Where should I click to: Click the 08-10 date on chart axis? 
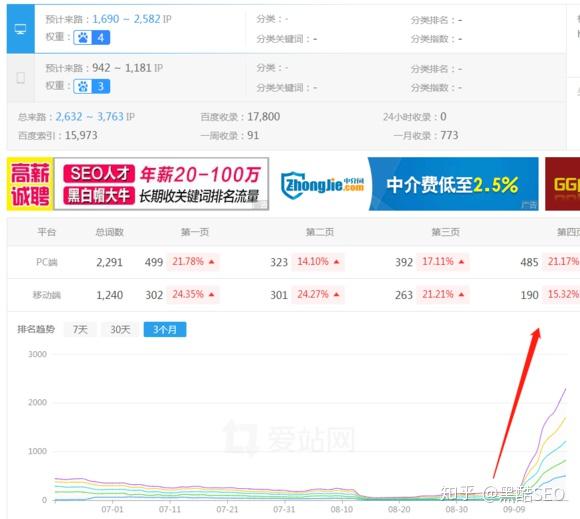342,509
